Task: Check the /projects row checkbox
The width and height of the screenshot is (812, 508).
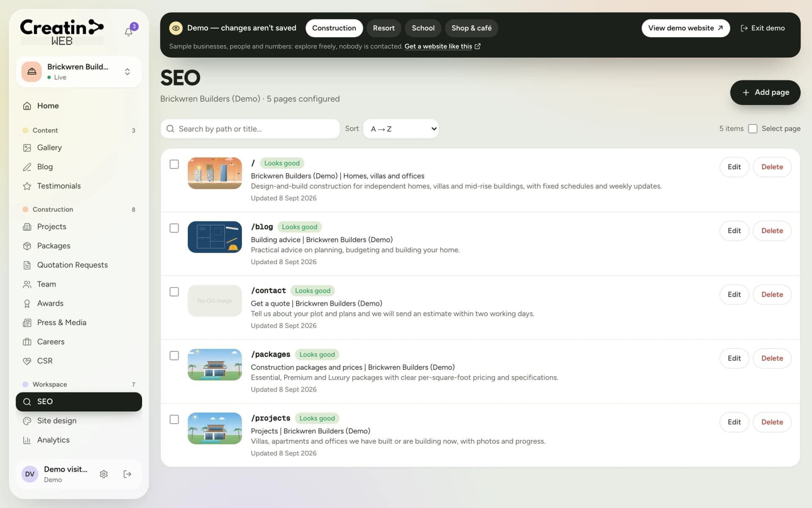Action: click(174, 420)
